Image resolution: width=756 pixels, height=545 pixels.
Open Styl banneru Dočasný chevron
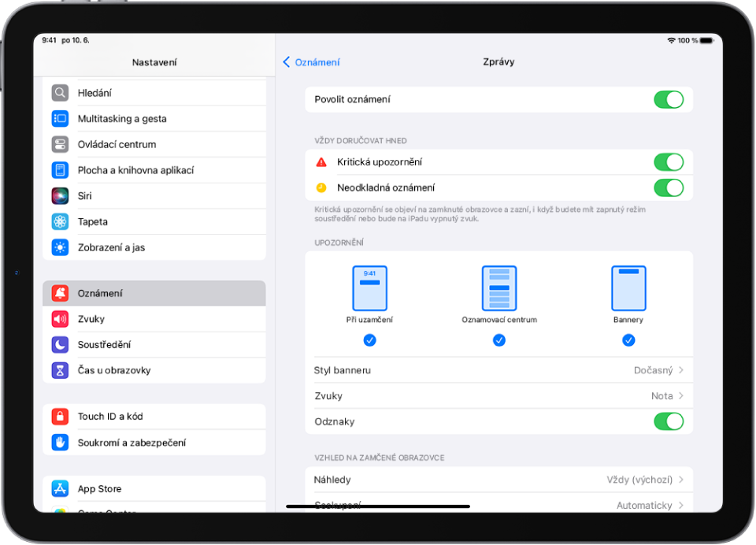[681, 370]
